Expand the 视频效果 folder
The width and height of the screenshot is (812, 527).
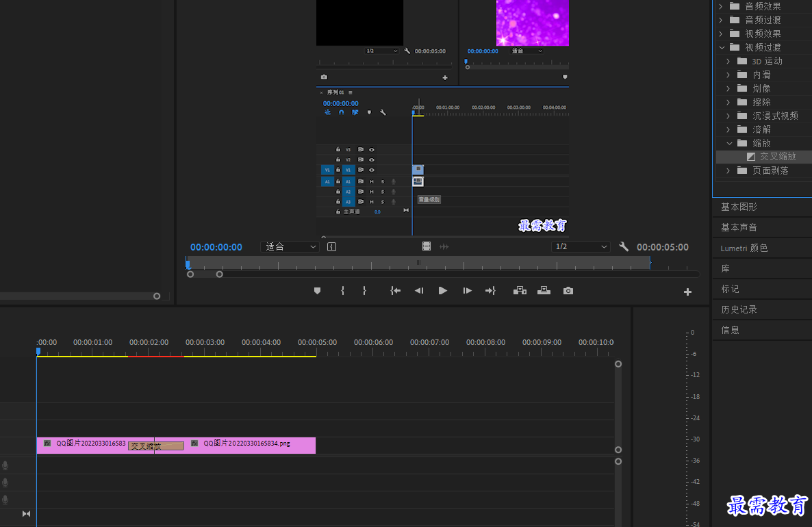click(721, 34)
